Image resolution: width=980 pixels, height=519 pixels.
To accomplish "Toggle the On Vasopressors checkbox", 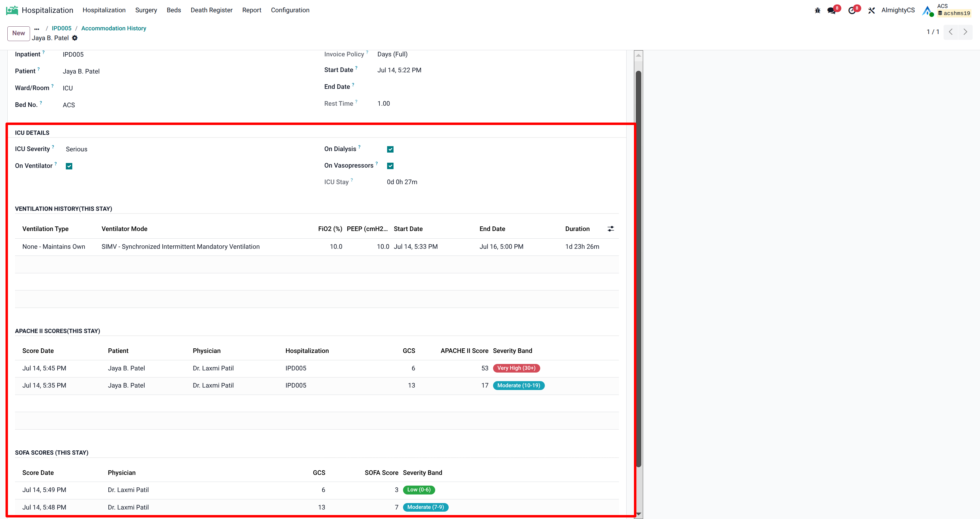I will pos(390,166).
